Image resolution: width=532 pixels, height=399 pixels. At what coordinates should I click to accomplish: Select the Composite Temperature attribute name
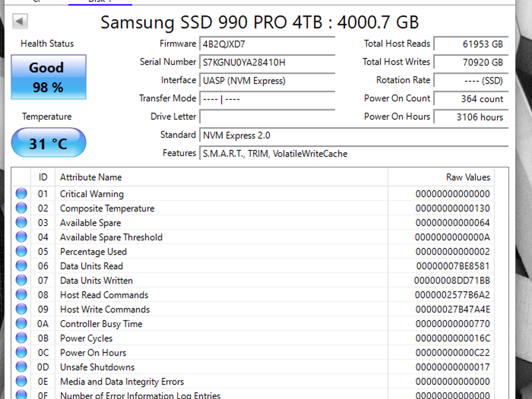click(107, 209)
